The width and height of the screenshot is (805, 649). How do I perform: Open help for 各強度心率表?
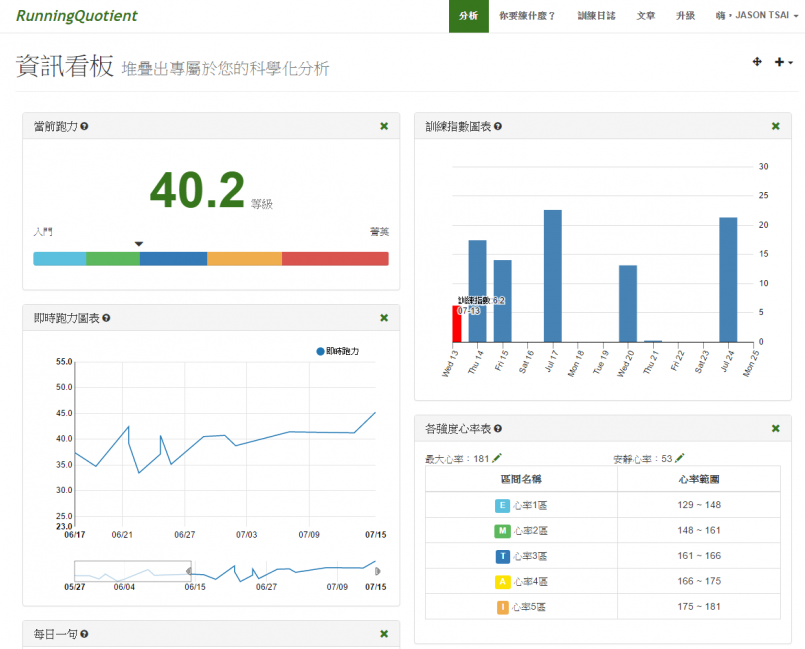coord(498,429)
